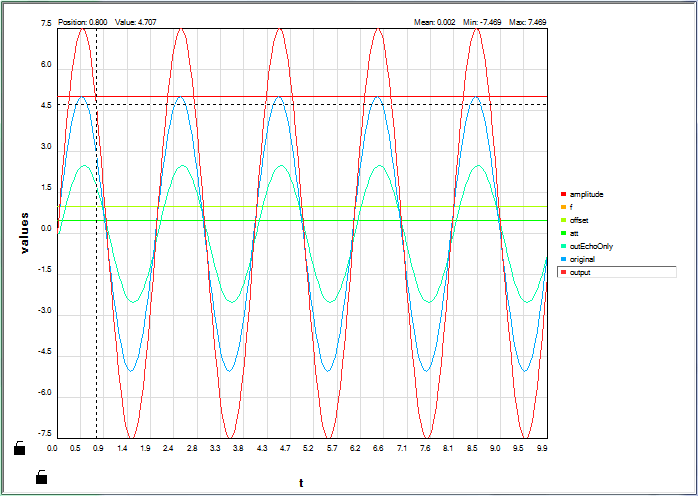698x496 pixels.
Task: Click the 'values' y-axis title
Action: (26, 230)
